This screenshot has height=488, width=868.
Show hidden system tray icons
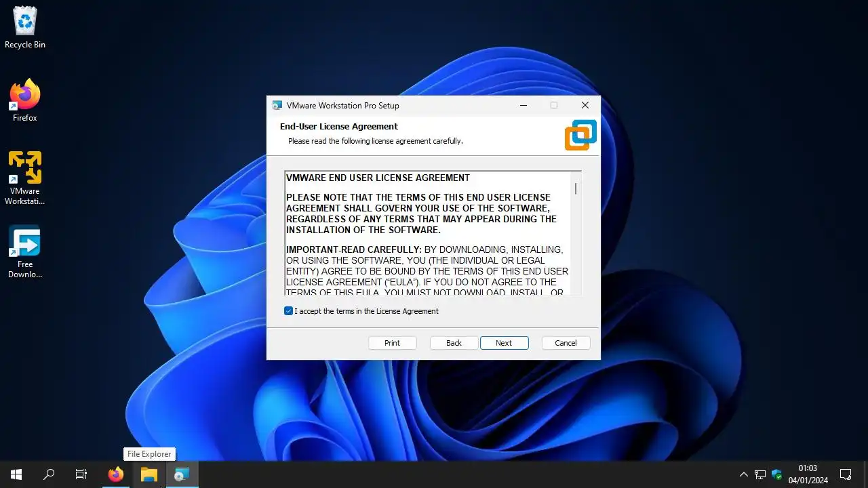click(744, 474)
